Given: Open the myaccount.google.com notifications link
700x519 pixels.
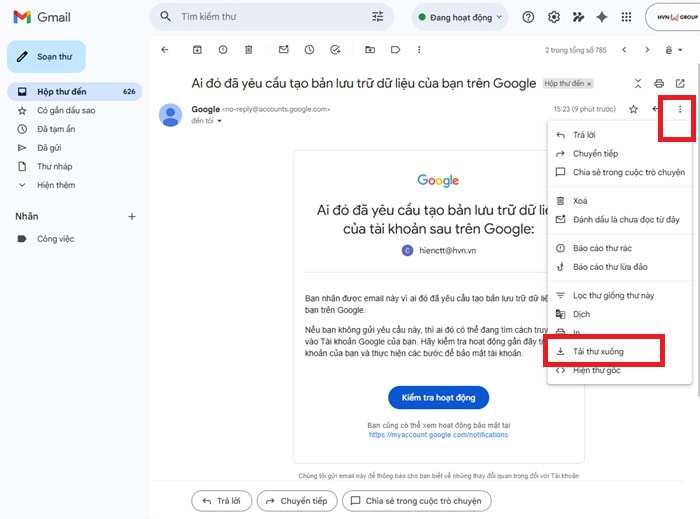Looking at the screenshot, I should tap(438, 435).
